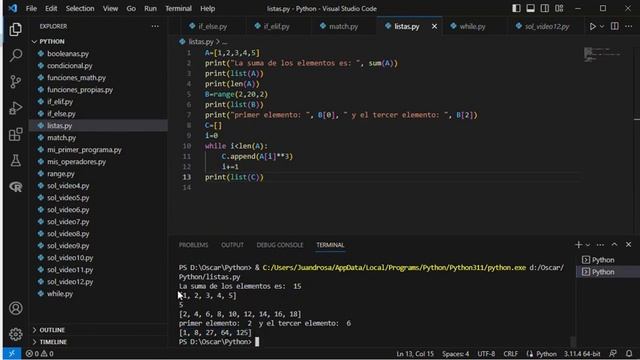The image size is (640, 360).
Task: Open the errors and warnings status indicator
Action: pos(40,353)
